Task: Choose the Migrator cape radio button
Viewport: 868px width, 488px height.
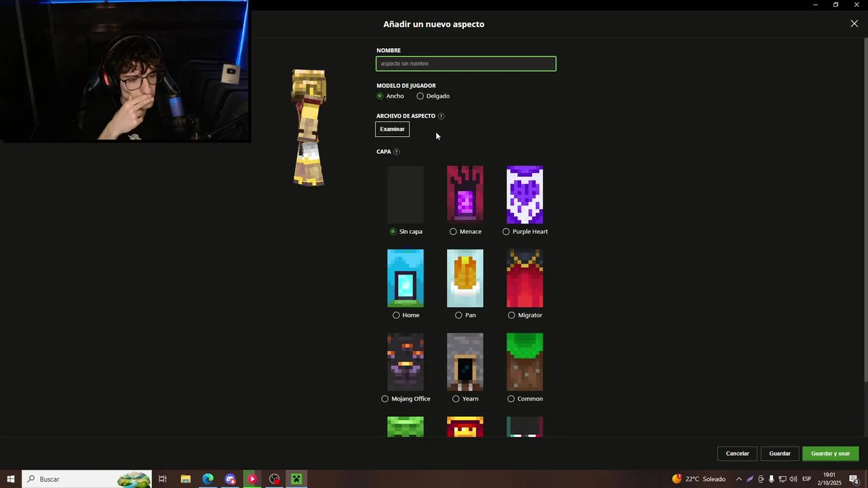Action: click(x=511, y=315)
